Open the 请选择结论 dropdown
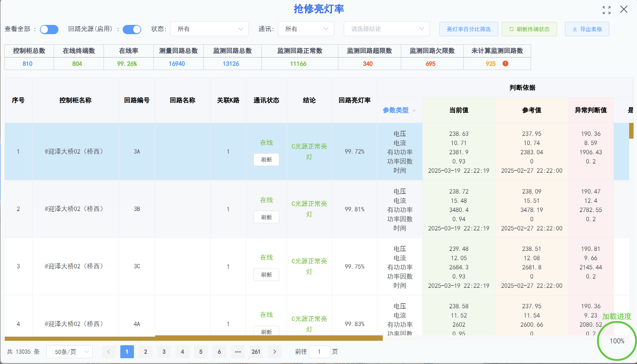 click(387, 29)
